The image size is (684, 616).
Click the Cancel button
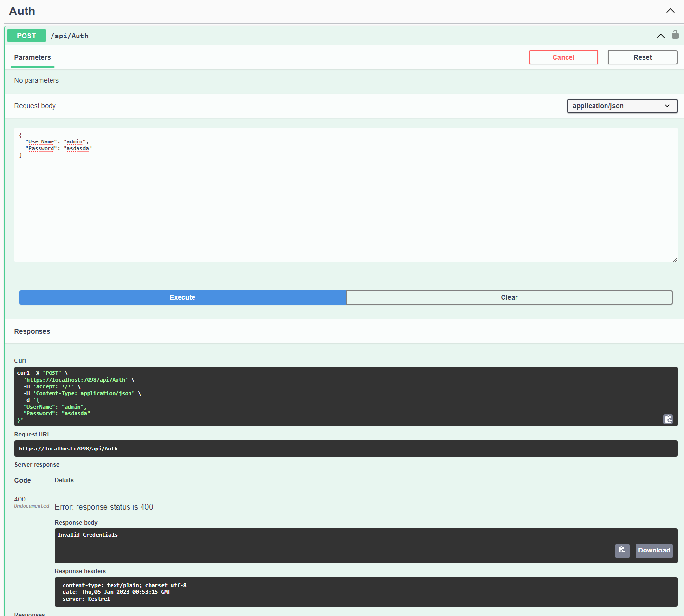(564, 57)
